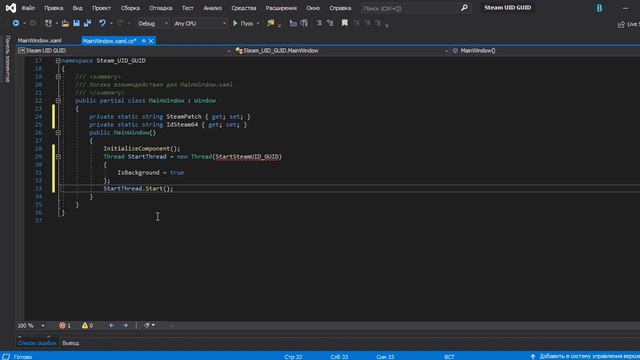
Task: Click the Save All icon
Action: 87,23
